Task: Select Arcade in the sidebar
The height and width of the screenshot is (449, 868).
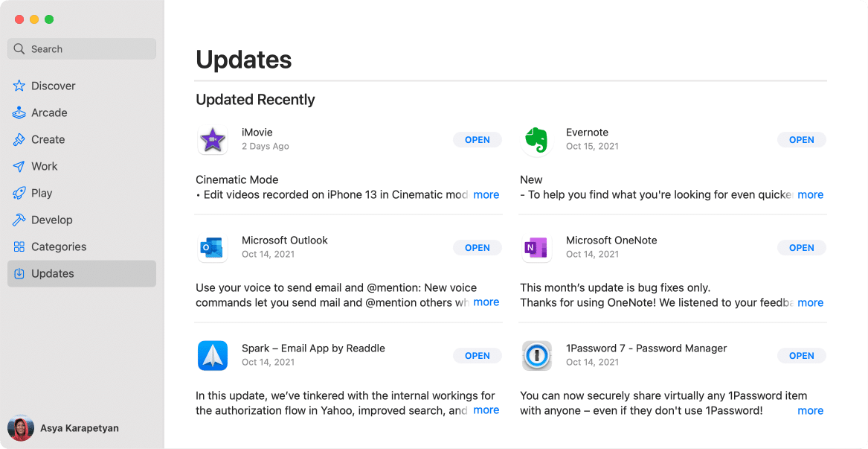Action: tap(49, 112)
